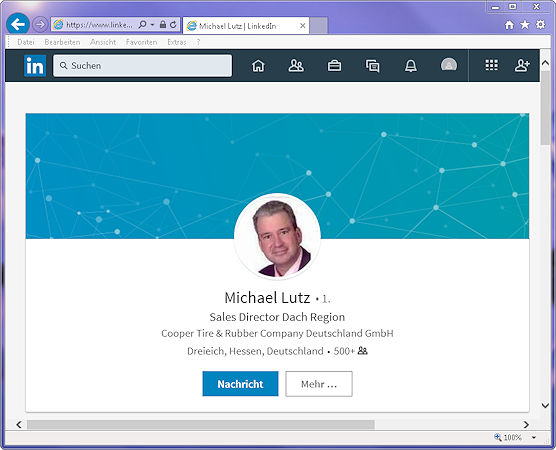Maximize the browser window
The height and width of the screenshot is (450, 556).
point(513,7)
